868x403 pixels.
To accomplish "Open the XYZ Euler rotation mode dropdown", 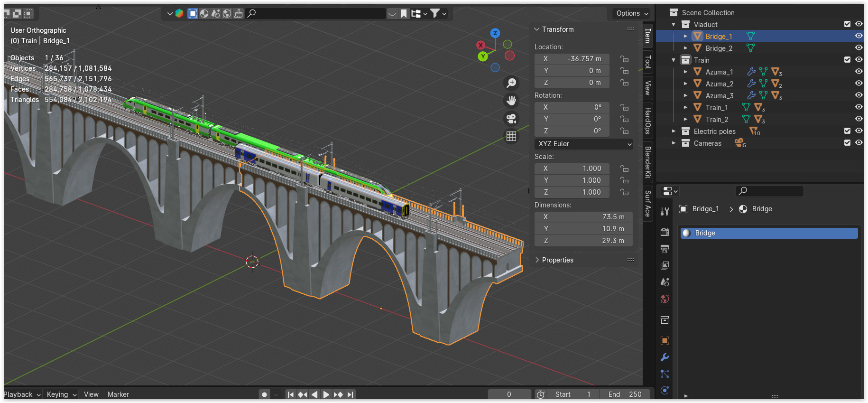I will (x=584, y=144).
